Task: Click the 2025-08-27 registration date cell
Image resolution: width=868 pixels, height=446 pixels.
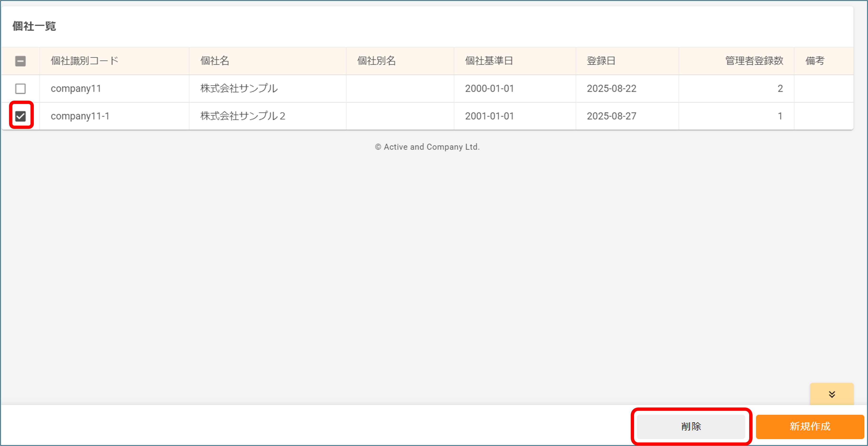Action: (x=611, y=116)
